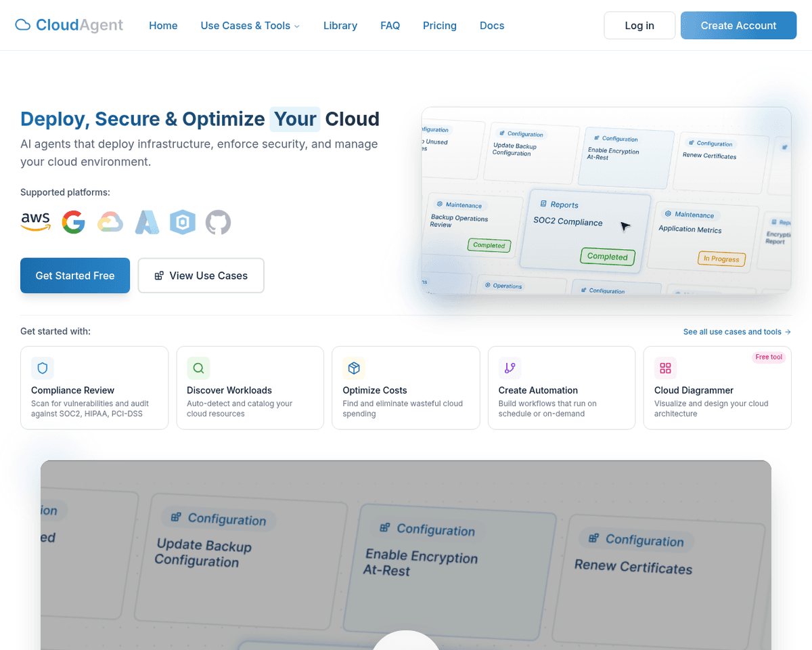812x650 pixels.
Task: Click the Optimize Costs cube icon
Action: [354, 368]
